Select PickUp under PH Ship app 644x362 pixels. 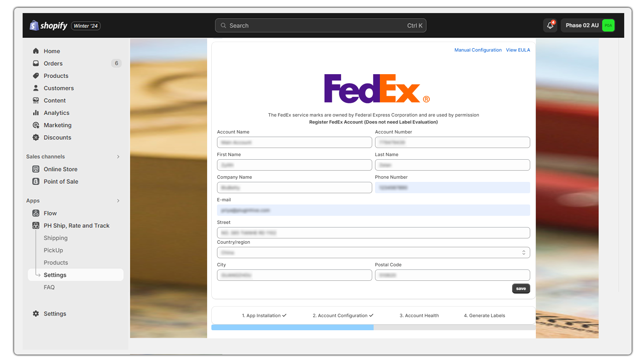pyautogui.click(x=53, y=250)
